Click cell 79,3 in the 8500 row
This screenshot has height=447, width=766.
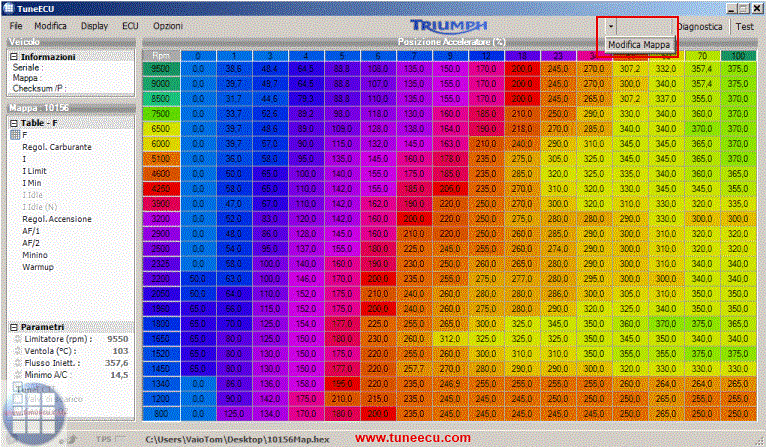tap(306, 99)
